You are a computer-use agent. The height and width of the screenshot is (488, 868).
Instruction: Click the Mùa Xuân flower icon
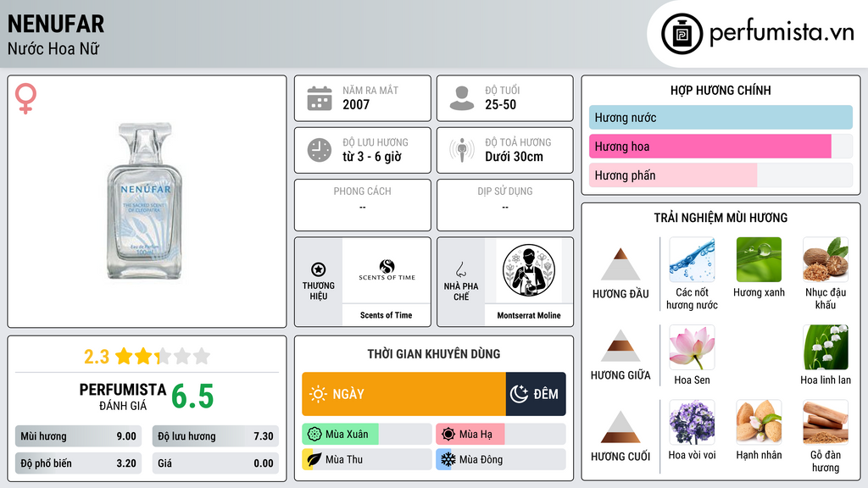(314, 435)
